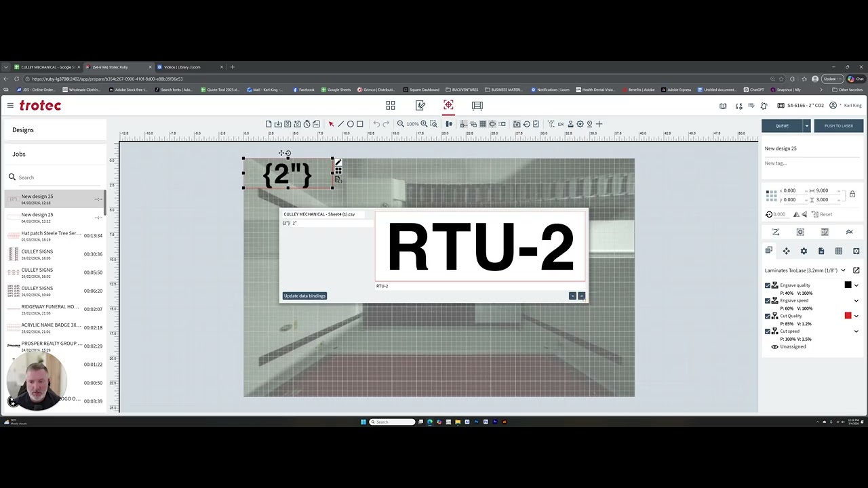Open the QUEUE button dropdown arrow
This screenshot has height=488, width=868.
click(x=806, y=125)
